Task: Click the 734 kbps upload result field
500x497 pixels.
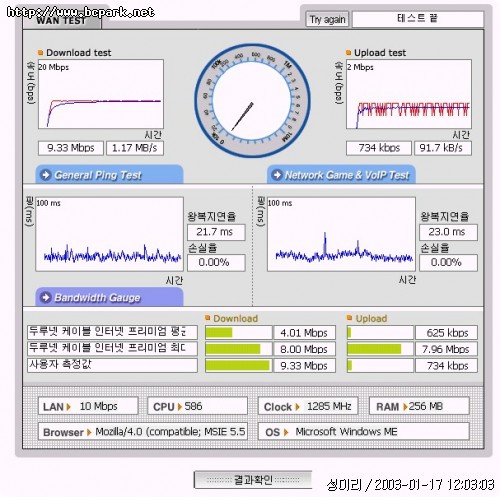Action: pyautogui.click(x=379, y=148)
